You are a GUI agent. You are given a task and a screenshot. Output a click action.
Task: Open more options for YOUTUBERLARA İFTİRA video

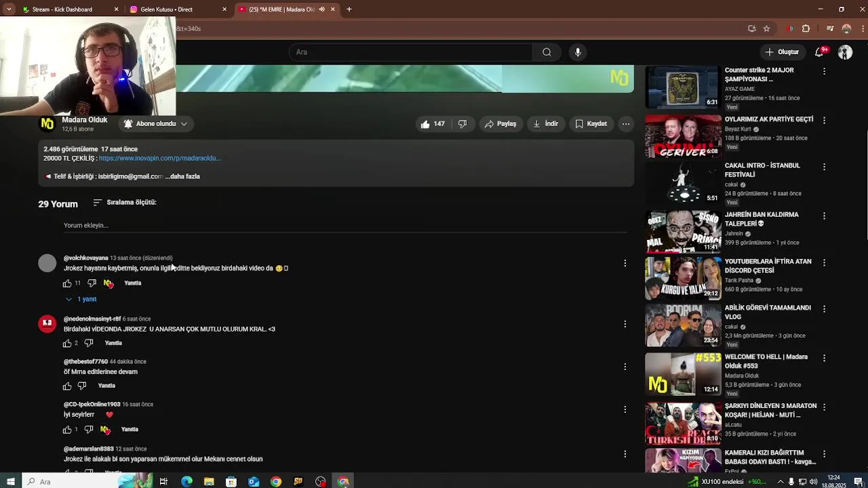(824, 262)
